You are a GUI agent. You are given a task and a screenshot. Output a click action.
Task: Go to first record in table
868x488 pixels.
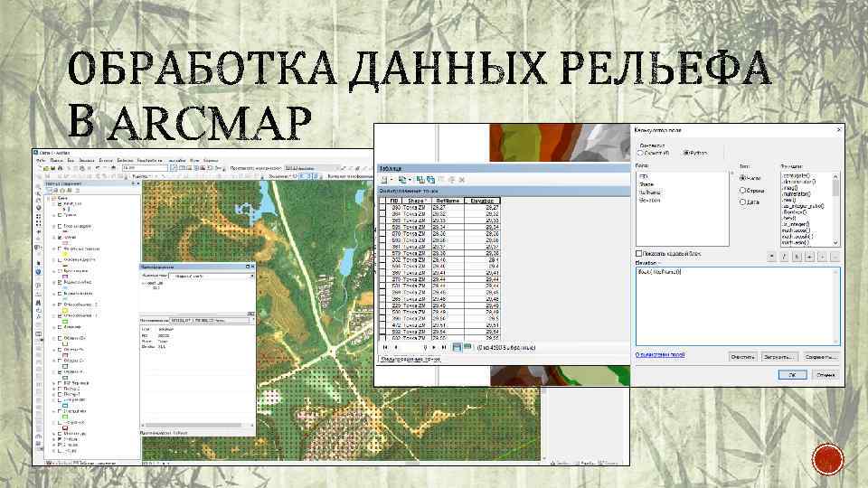385,347
